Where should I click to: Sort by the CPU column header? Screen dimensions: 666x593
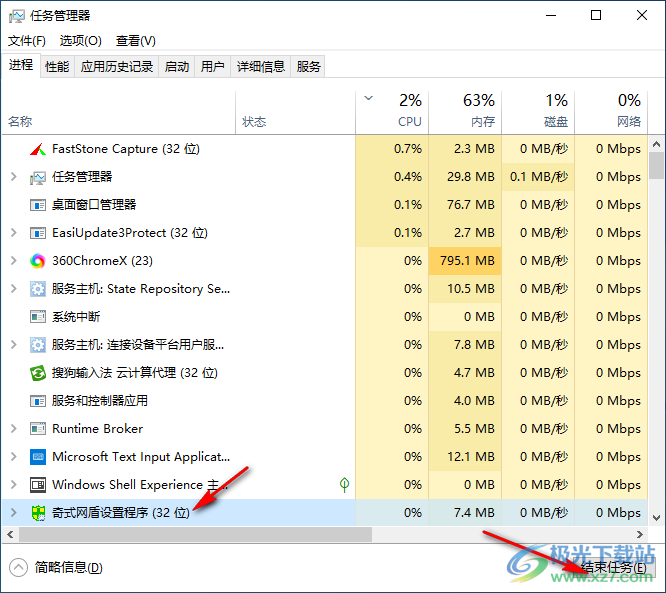click(x=392, y=113)
